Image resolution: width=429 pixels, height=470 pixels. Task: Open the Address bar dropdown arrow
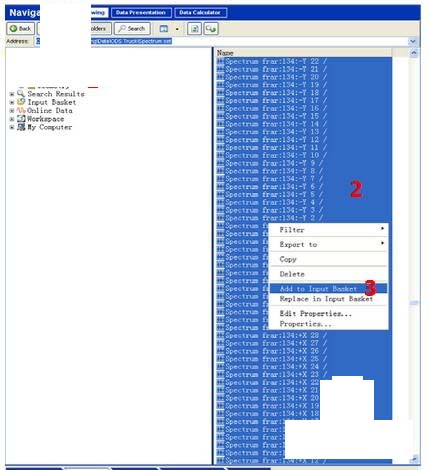pyautogui.click(x=413, y=41)
